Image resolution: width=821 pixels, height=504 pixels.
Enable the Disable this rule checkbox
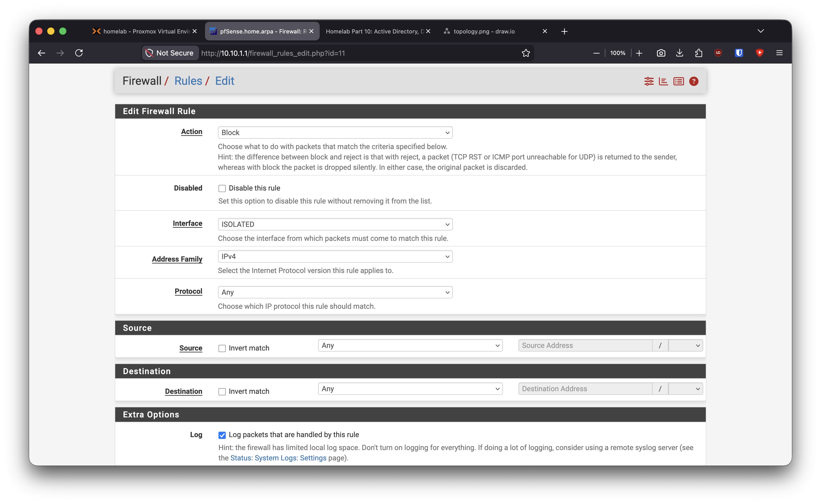pyautogui.click(x=222, y=188)
